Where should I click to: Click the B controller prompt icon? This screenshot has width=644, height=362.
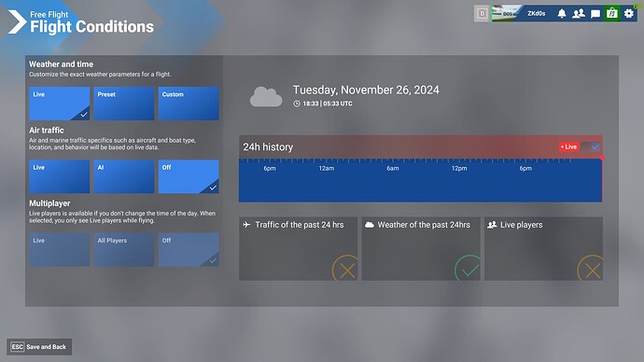click(483, 14)
